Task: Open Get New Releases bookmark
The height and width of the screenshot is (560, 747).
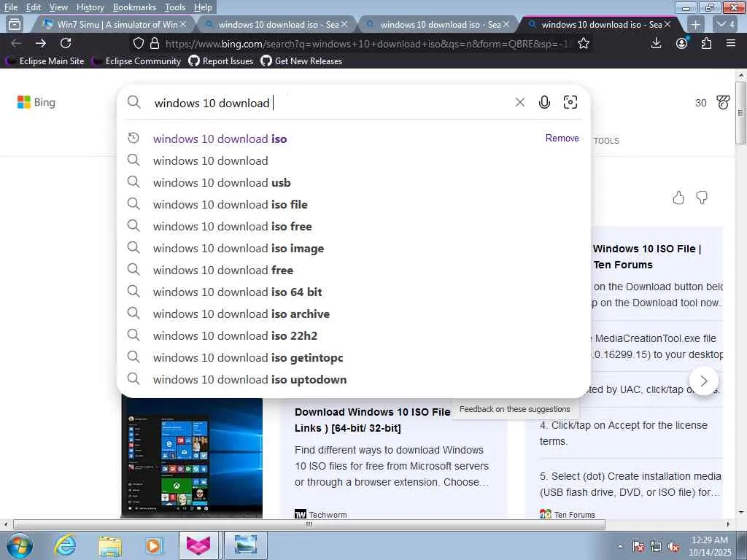Action: click(x=301, y=61)
